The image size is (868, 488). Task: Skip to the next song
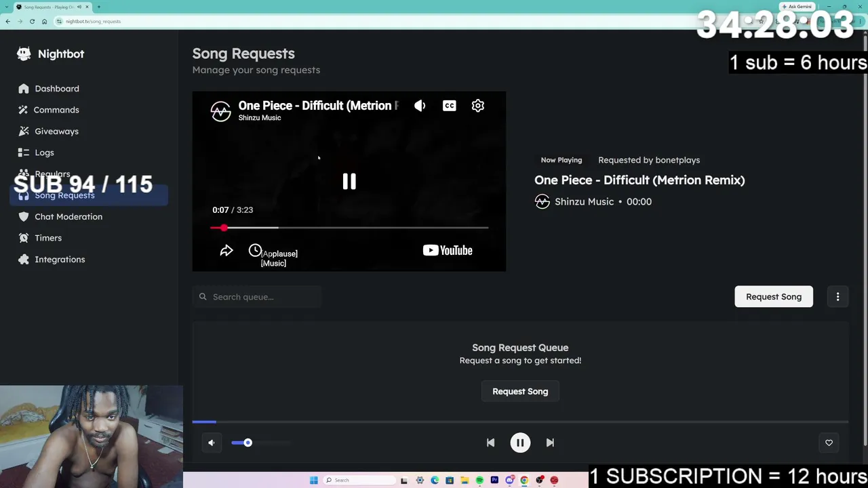click(x=550, y=443)
